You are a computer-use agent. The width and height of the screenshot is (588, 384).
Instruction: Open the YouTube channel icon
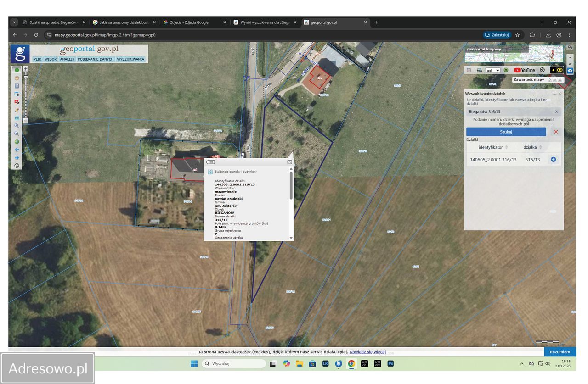coord(524,70)
